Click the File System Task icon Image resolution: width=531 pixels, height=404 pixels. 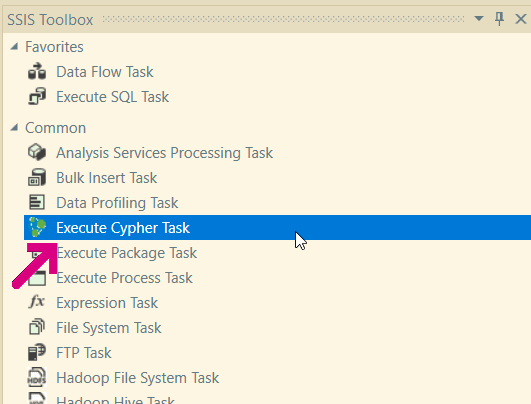(37, 327)
